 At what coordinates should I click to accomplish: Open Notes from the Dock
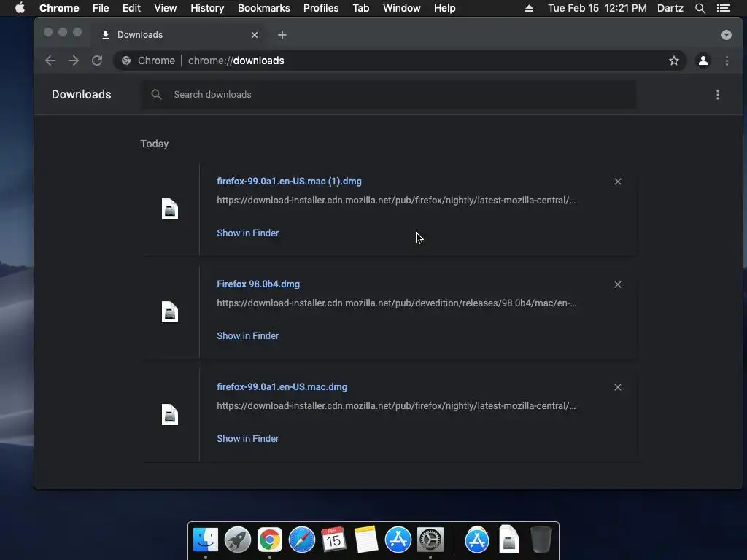[366, 540]
